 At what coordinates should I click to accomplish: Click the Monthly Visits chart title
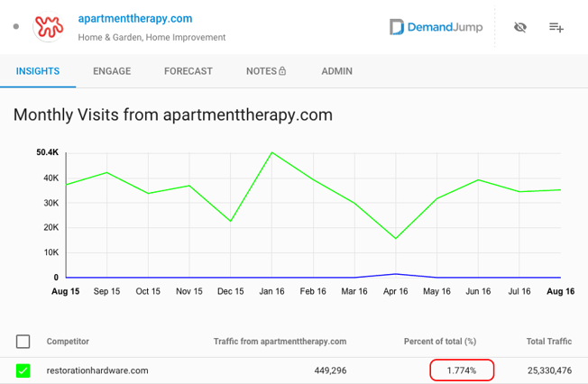pyautogui.click(x=173, y=114)
